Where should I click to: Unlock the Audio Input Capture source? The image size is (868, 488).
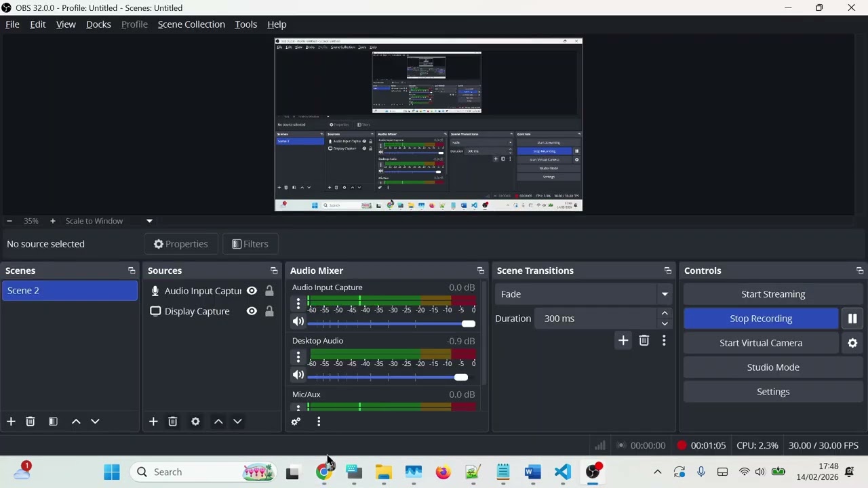[269, 291]
